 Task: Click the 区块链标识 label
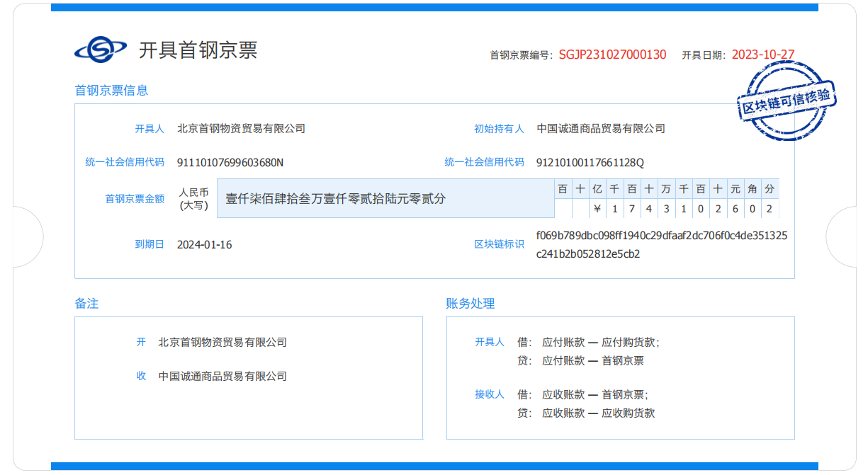pos(499,244)
